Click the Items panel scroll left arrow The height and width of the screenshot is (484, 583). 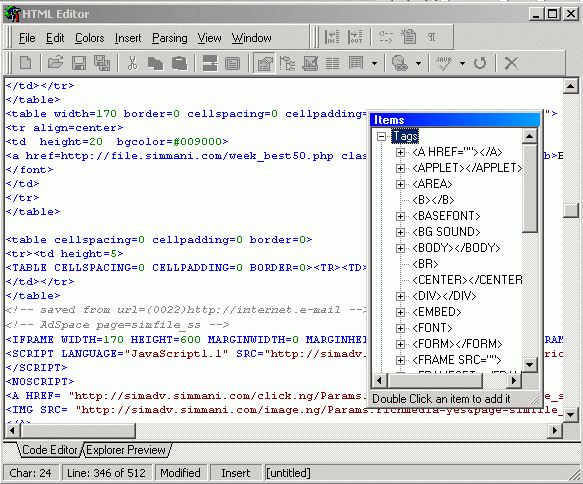coord(379,380)
